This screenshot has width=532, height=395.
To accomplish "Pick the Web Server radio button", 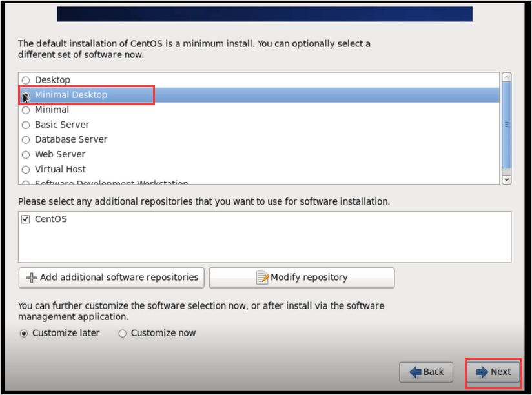I will tap(26, 155).
